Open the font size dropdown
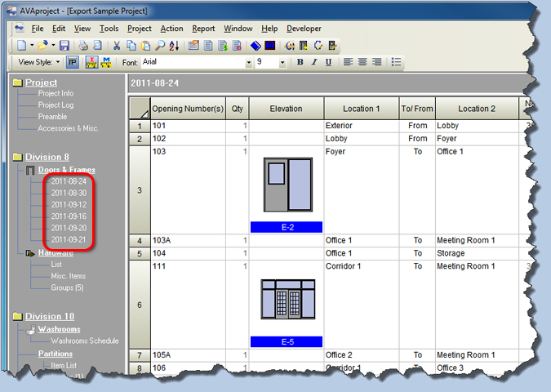 (282, 62)
